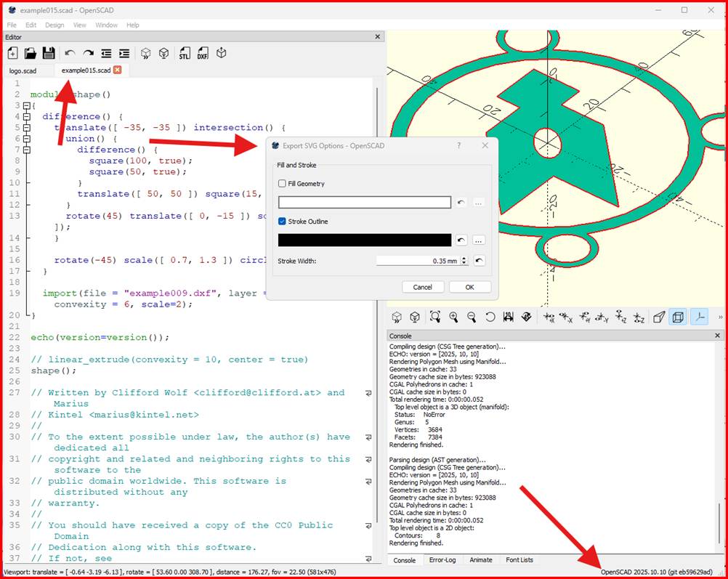Image resolution: width=728 pixels, height=579 pixels.
Task: Click the Indent code icon
Action: 124,53
